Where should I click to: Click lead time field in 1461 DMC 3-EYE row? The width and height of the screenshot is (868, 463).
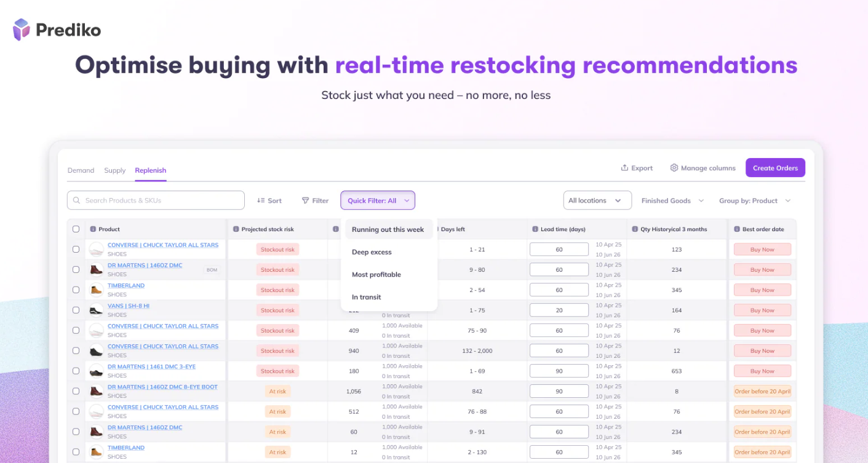(559, 371)
